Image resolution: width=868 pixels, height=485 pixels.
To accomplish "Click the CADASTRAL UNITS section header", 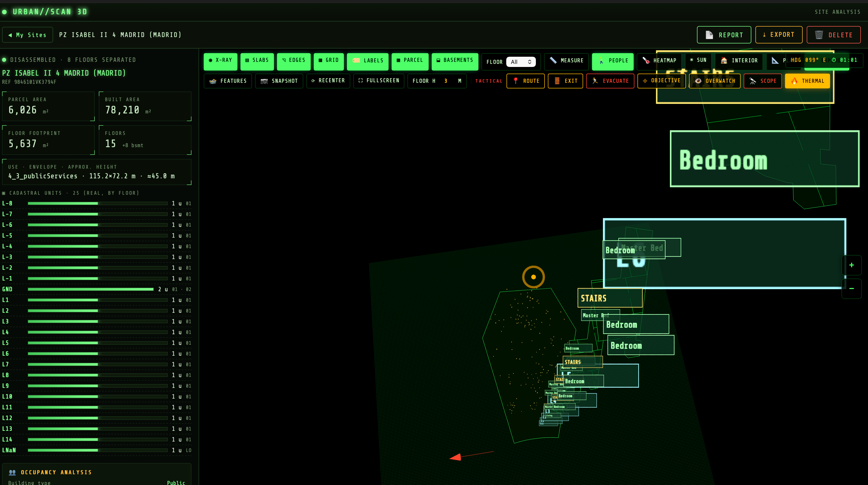I will 71,193.
